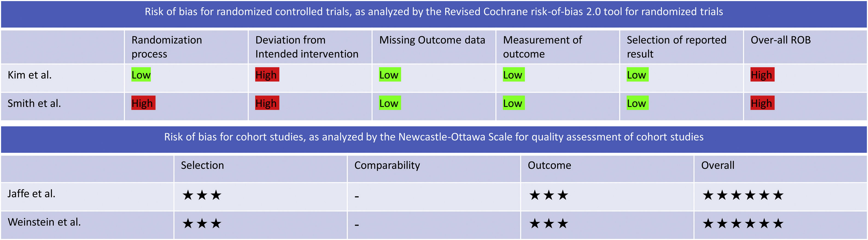Select the Selection of reported result header
Image resolution: width=868 pixels, height=240 pixels.
click(676, 47)
